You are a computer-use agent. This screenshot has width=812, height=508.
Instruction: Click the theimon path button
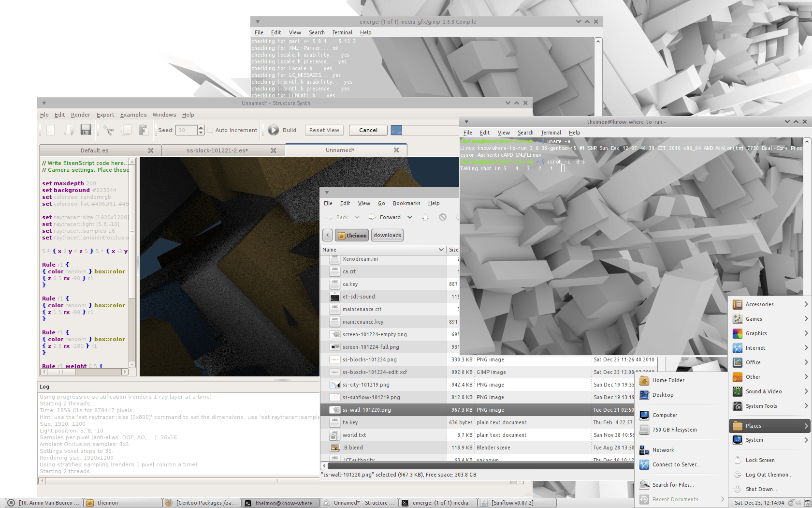point(352,235)
